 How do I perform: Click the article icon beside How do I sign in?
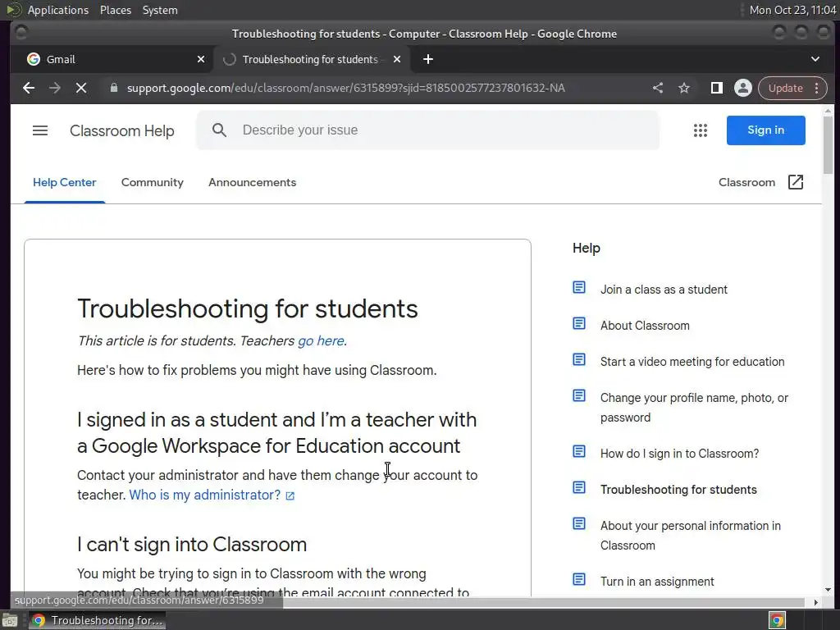pos(579,452)
